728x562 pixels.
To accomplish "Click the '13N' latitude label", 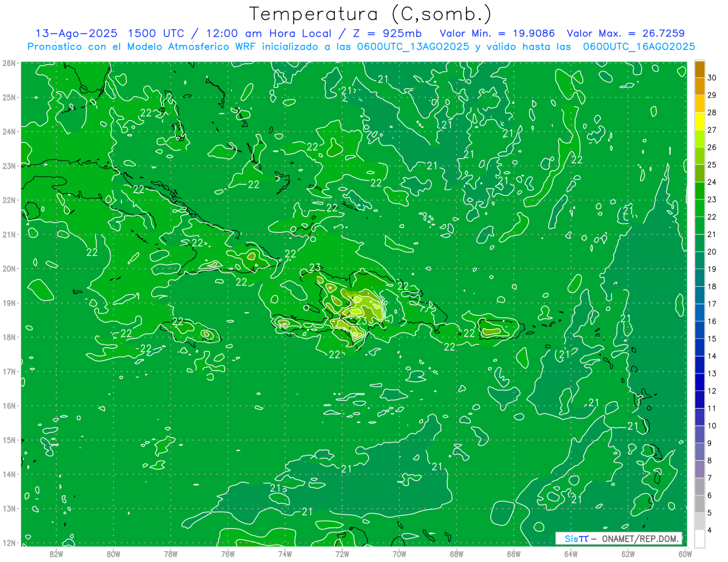I will click(9, 509).
